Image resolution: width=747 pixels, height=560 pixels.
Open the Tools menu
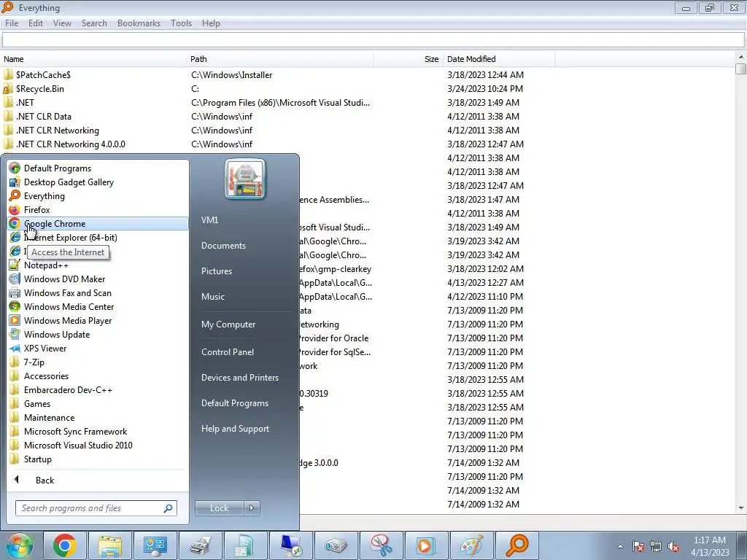tap(181, 23)
